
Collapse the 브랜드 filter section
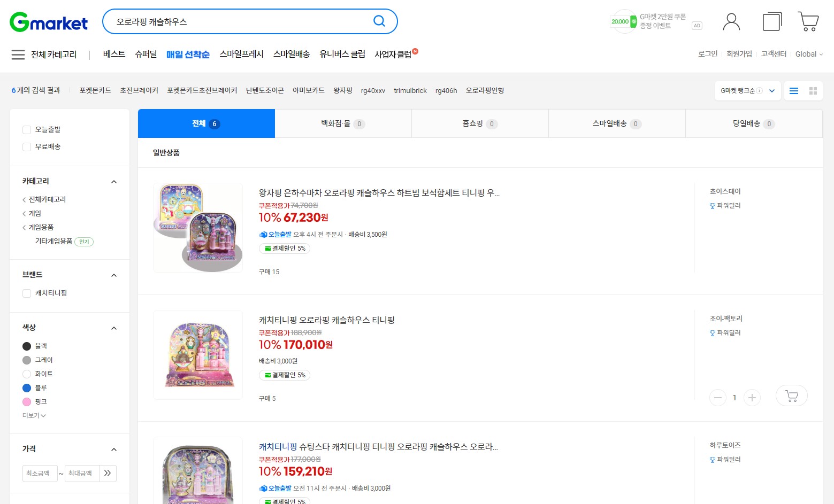coord(113,275)
